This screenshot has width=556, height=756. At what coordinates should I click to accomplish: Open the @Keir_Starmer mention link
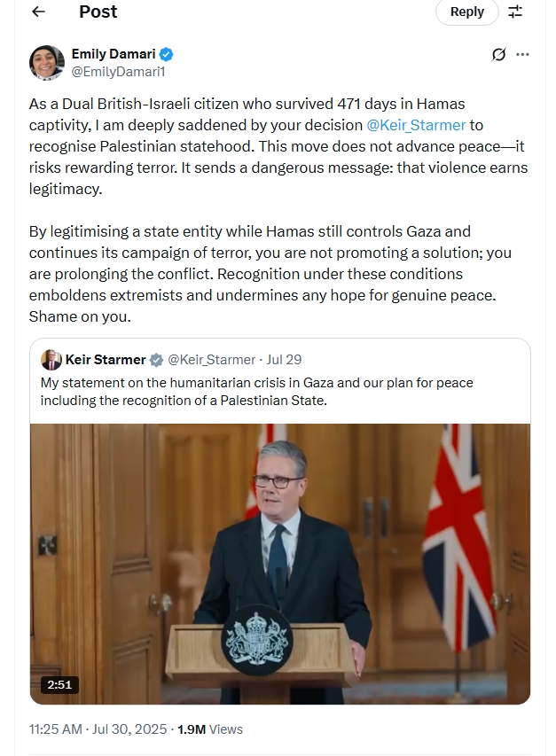point(416,125)
